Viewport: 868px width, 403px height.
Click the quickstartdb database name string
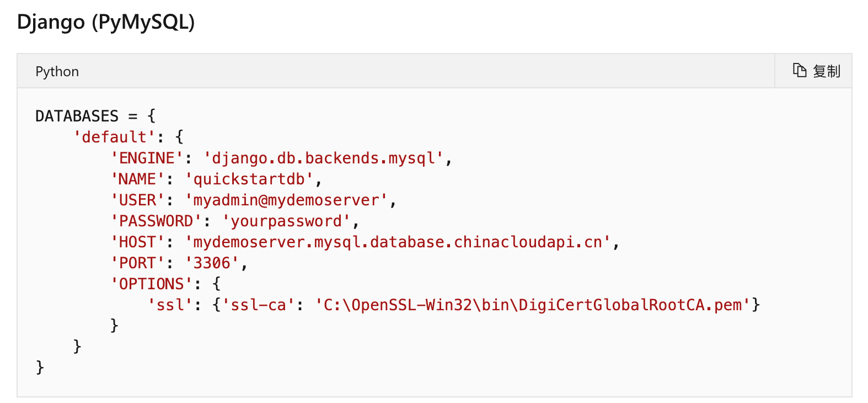coord(251,178)
